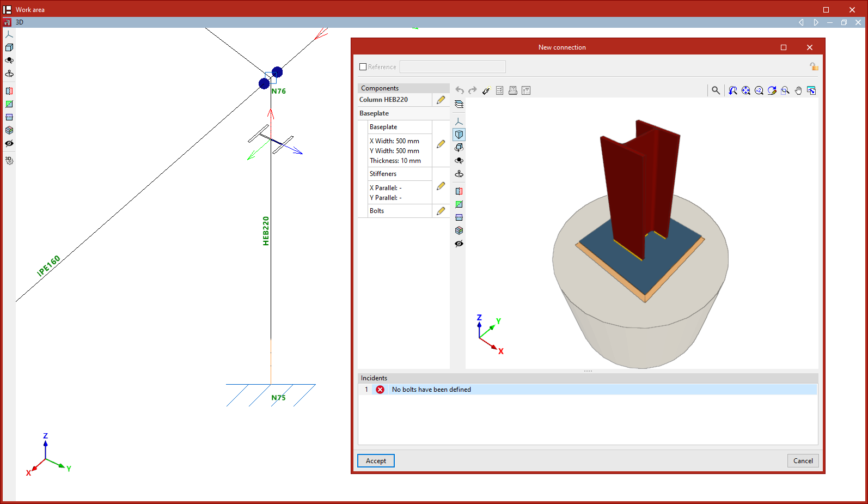The image size is (868, 504).
Task: Select the 3D view tab
Action: point(20,22)
